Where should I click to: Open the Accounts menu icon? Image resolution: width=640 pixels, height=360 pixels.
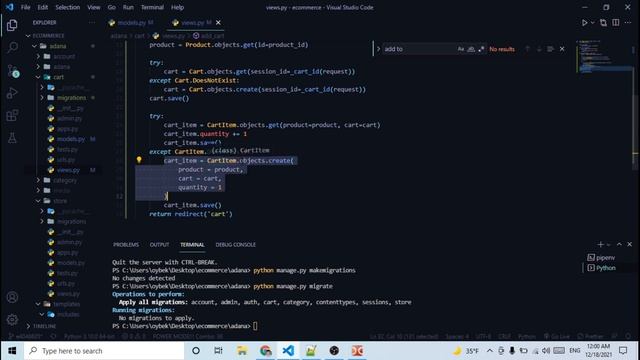(x=12, y=297)
